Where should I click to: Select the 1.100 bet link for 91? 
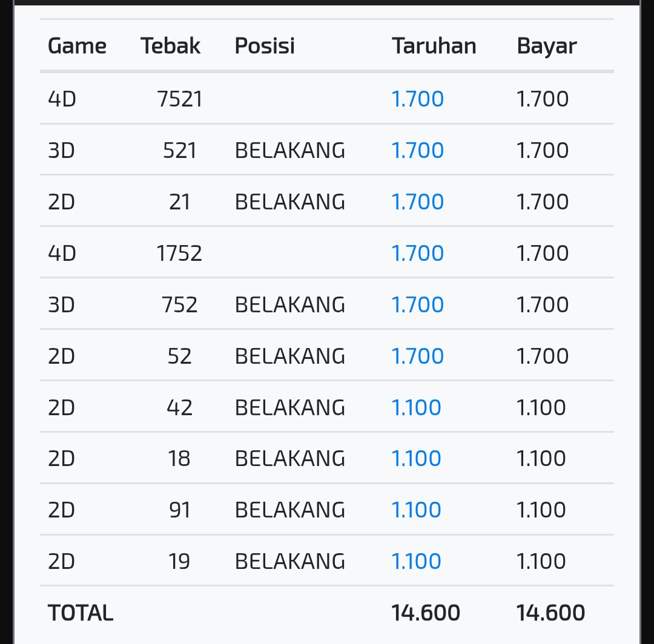pyautogui.click(x=417, y=510)
